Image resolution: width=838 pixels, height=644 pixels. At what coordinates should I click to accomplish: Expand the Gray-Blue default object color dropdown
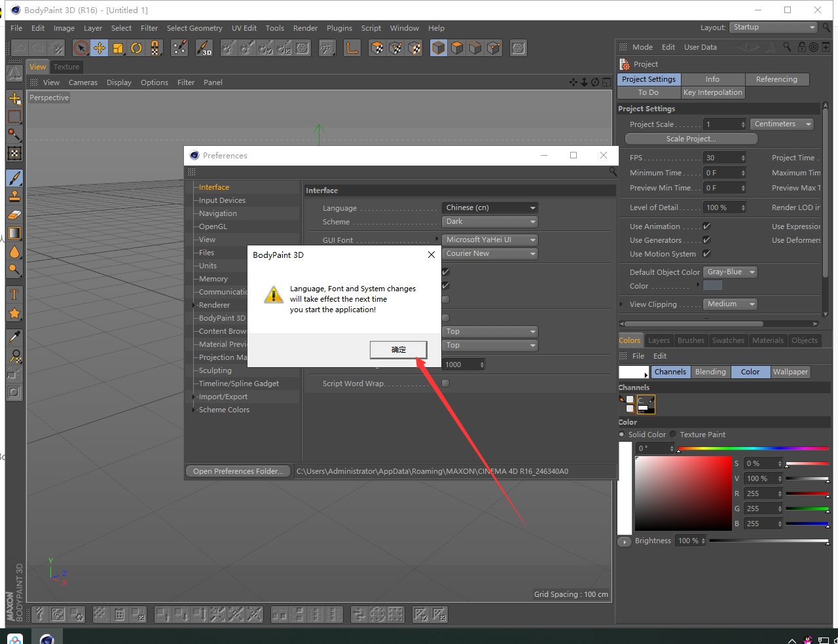tap(731, 272)
